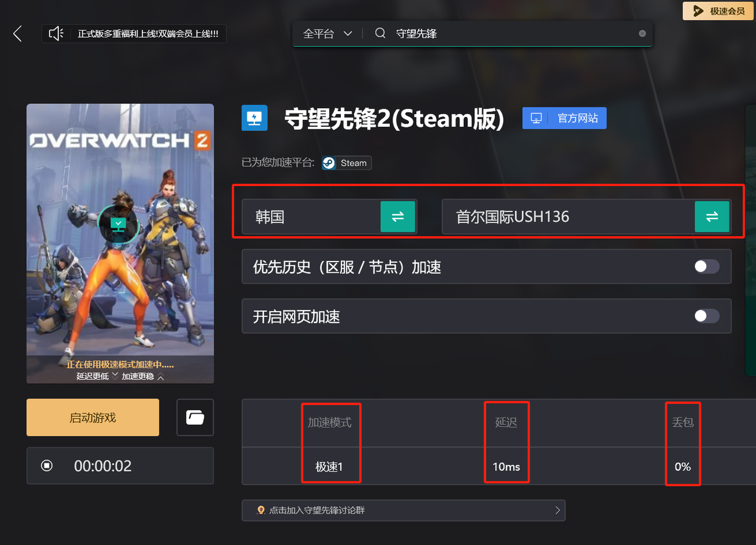This screenshot has height=545, width=756.
Task: Go back with the left arrow icon
Action: tap(18, 34)
